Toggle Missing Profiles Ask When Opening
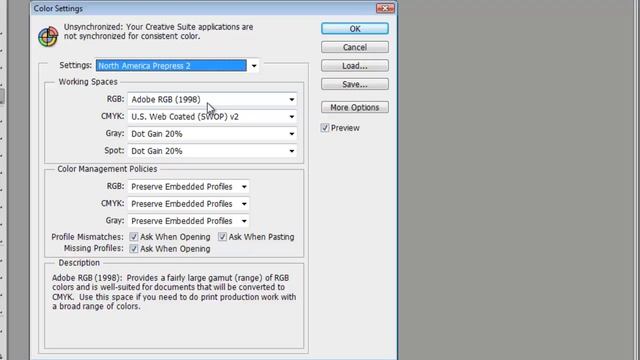Screen dimensions: 640x360 [x=133, y=249]
